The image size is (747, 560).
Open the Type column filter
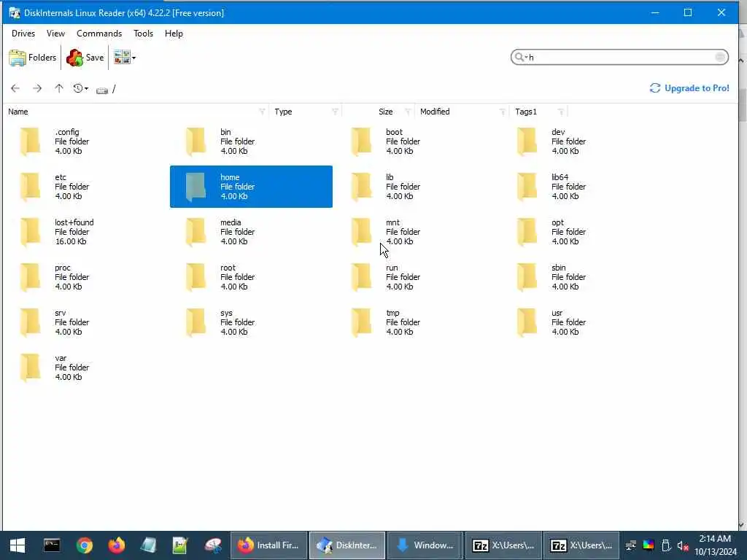[335, 112]
